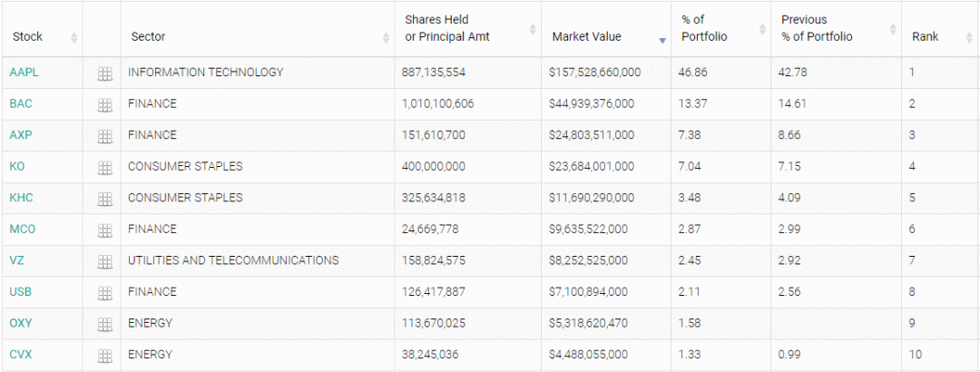Open the grid icon in the OXY row

[x=105, y=325]
